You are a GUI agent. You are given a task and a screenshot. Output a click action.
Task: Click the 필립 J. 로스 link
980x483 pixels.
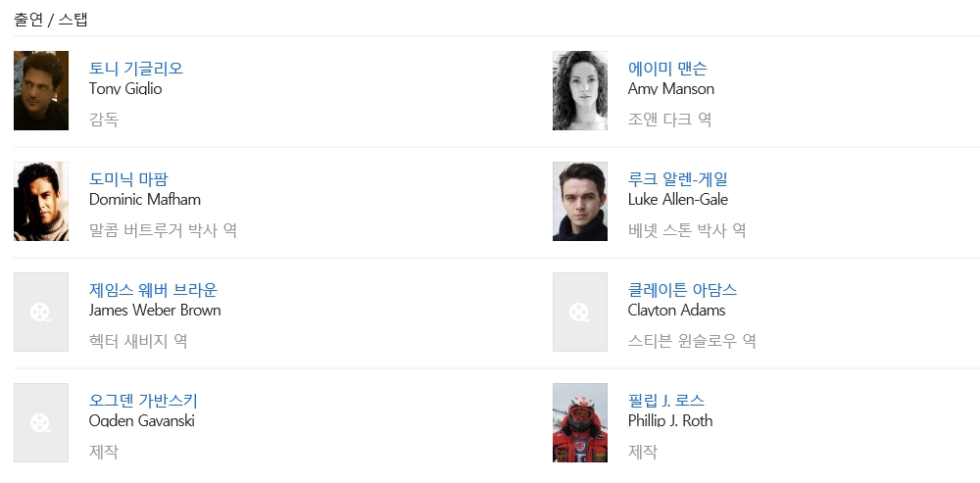(666, 401)
